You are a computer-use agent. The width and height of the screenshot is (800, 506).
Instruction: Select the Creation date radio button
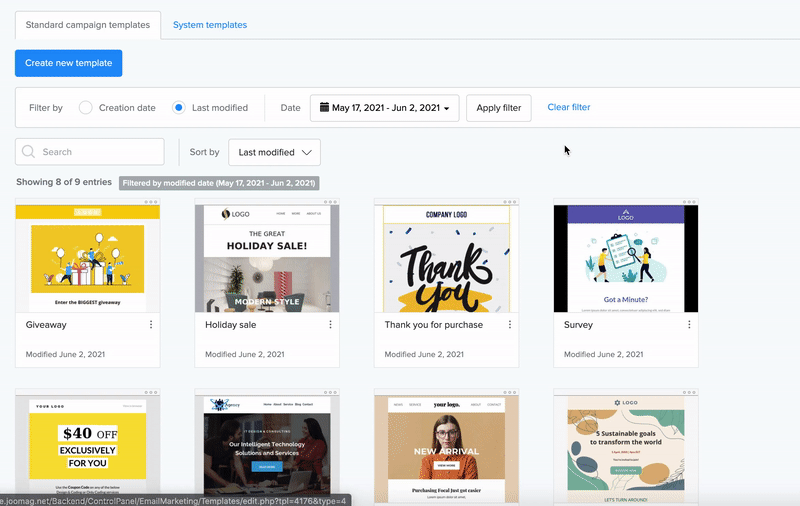click(86, 108)
